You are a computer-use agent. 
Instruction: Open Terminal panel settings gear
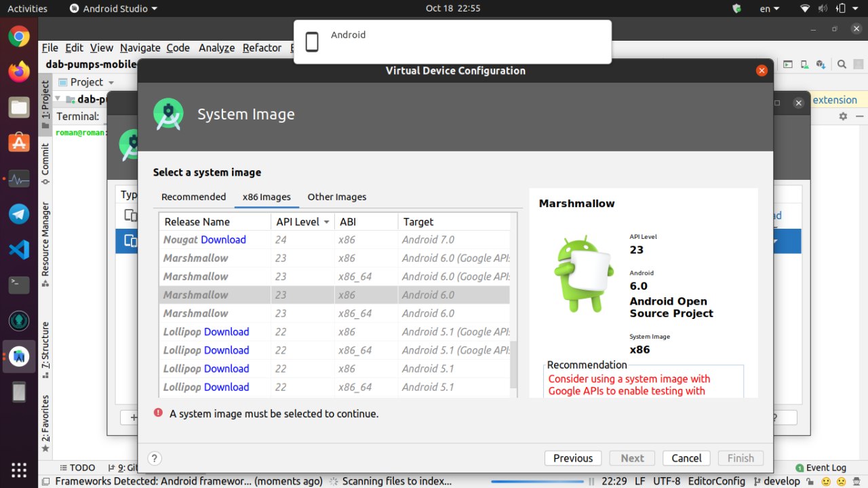[x=843, y=116]
